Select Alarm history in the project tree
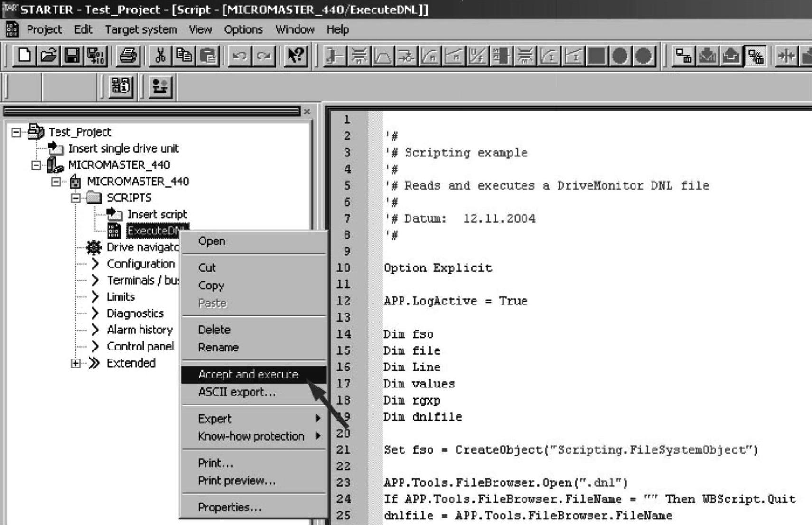 (x=140, y=330)
